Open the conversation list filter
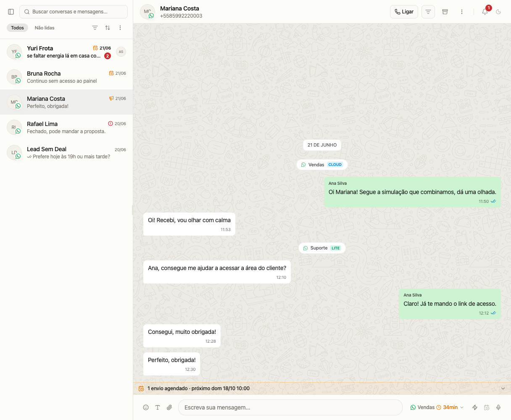 click(x=95, y=28)
